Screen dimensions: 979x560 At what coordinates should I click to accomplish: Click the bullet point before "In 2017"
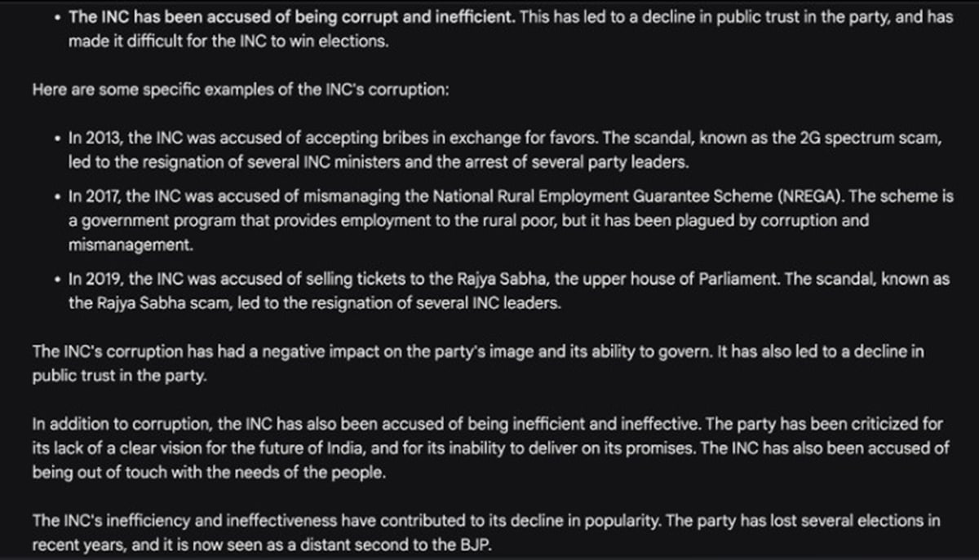56,197
